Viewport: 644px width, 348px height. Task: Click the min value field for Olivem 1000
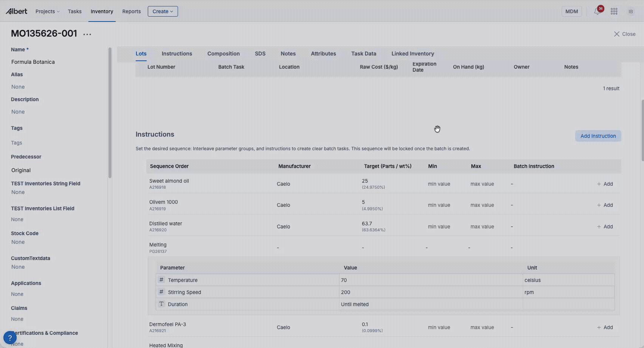(439, 205)
